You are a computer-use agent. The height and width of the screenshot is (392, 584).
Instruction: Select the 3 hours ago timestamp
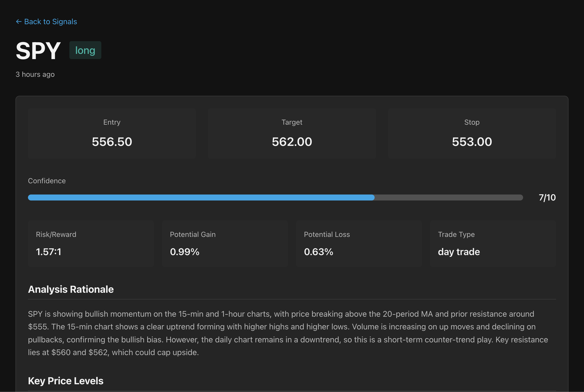(x=35, y=74)
